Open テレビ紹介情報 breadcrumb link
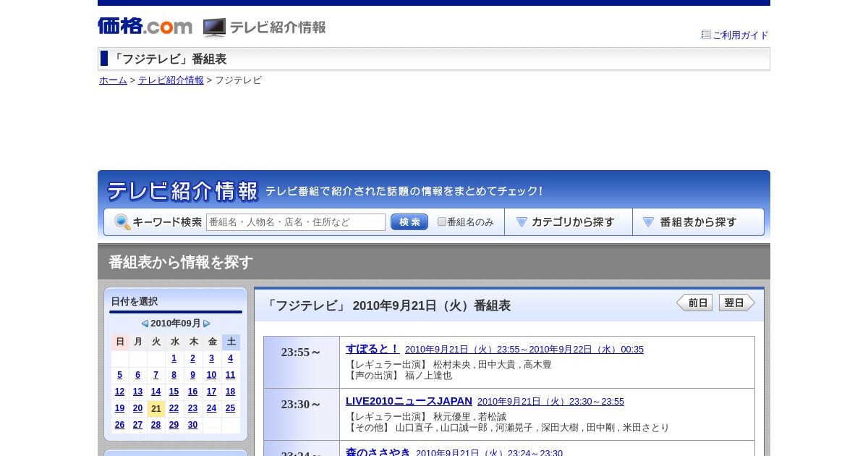868x456 pixels. 171,80
